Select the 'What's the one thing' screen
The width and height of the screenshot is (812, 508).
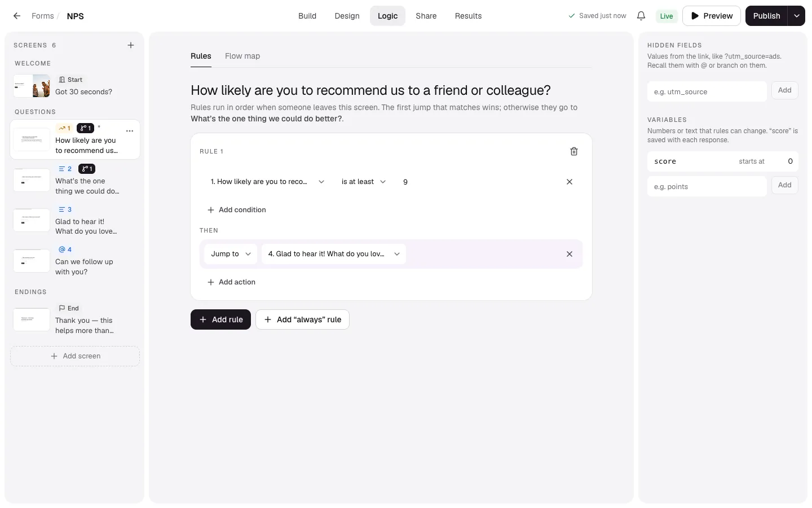pyautogui.click(x=75, y=180)
